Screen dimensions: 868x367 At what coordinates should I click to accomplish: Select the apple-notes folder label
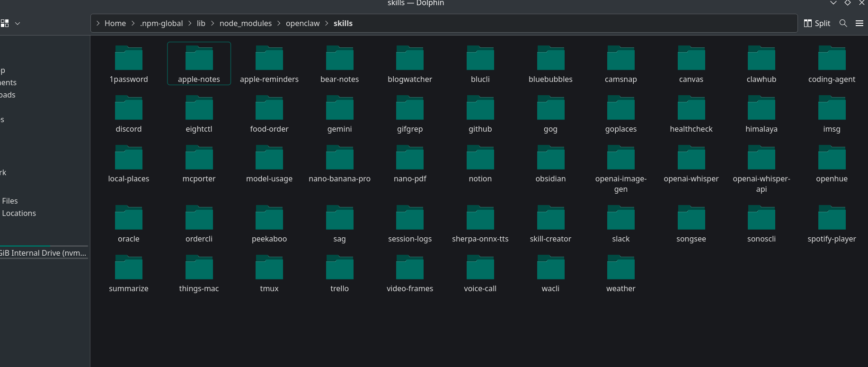(x=199, y=80)
